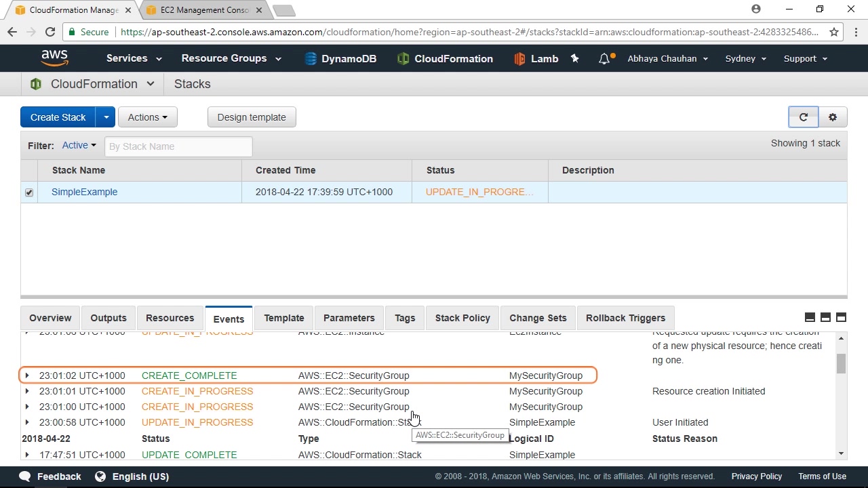The height and width of the screenshot is (488, 868).
Task: Expand the 17:47:51 UPDATE_COMPLETE event row
Action: [27, 454]
